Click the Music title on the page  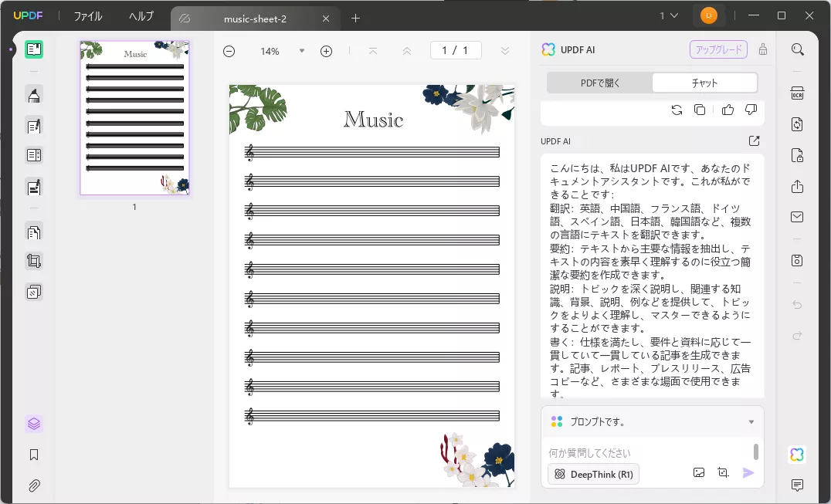[373, 120]
